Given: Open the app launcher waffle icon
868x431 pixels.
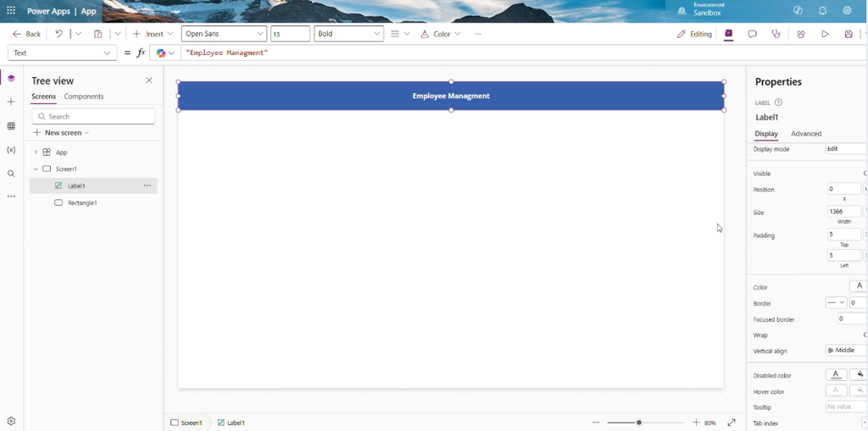Looking at the screenshot, I should [x=11, y=10].
